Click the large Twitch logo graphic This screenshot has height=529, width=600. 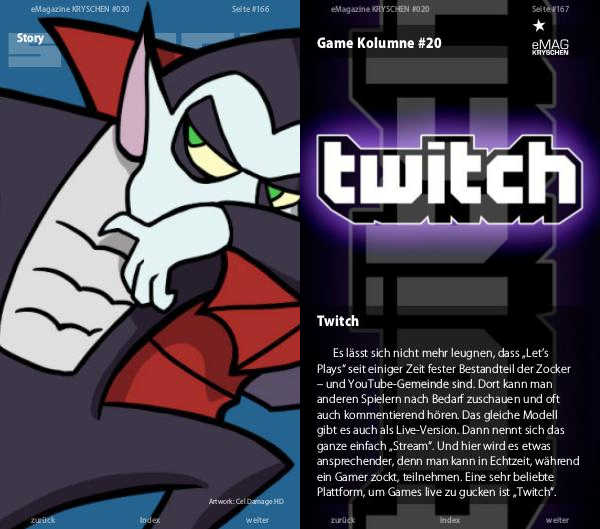point(450,180)
